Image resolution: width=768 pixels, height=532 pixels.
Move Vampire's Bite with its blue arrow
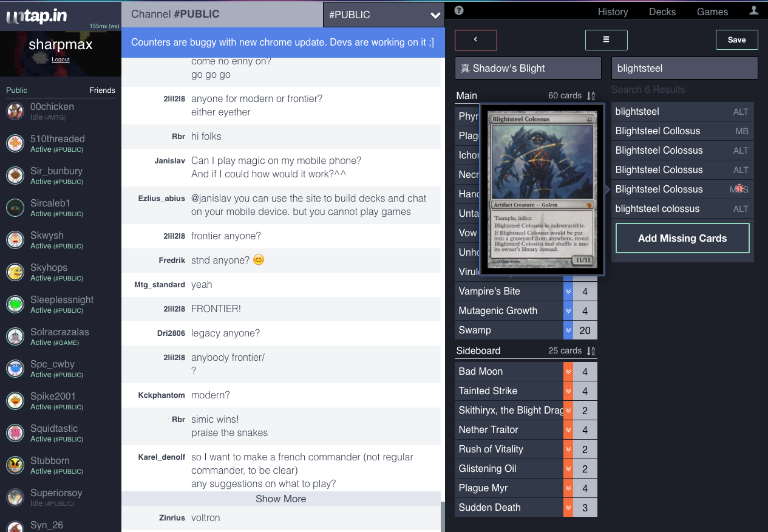(x=568, y=292)
